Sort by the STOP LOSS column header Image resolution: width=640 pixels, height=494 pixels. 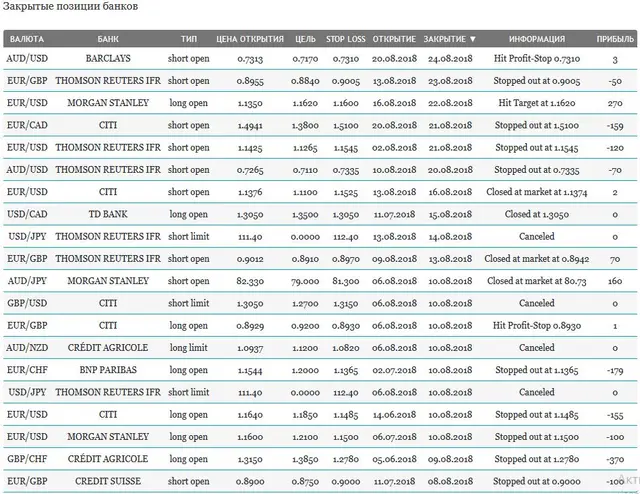pos(346,39)
